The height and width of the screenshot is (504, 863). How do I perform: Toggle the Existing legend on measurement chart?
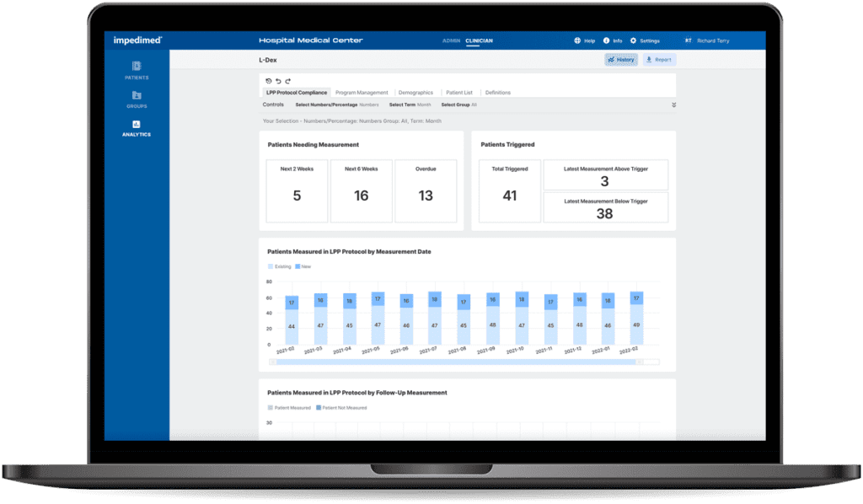pyautogui.click(x=280, y=265)
